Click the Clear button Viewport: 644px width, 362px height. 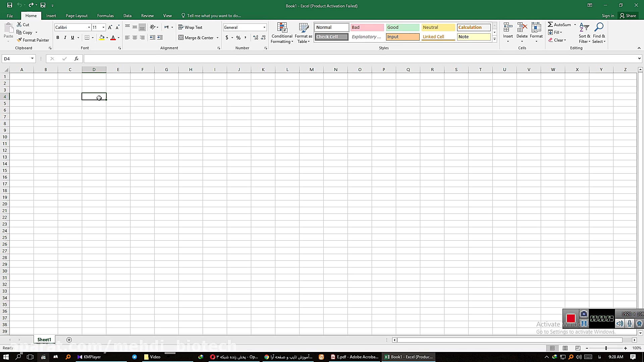point(557,40)
